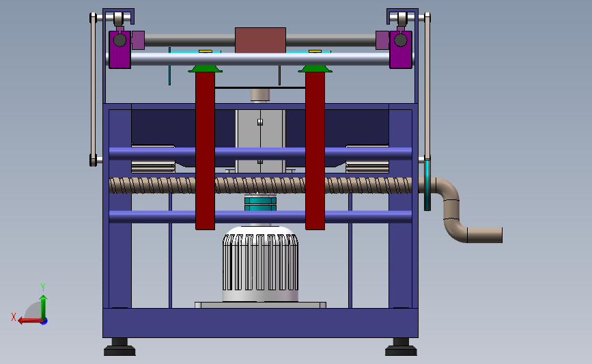Image resolution: width=592 pixels, height=364 pixels.
Task: Select the left black foot pad
Action: tap(119, 348)
